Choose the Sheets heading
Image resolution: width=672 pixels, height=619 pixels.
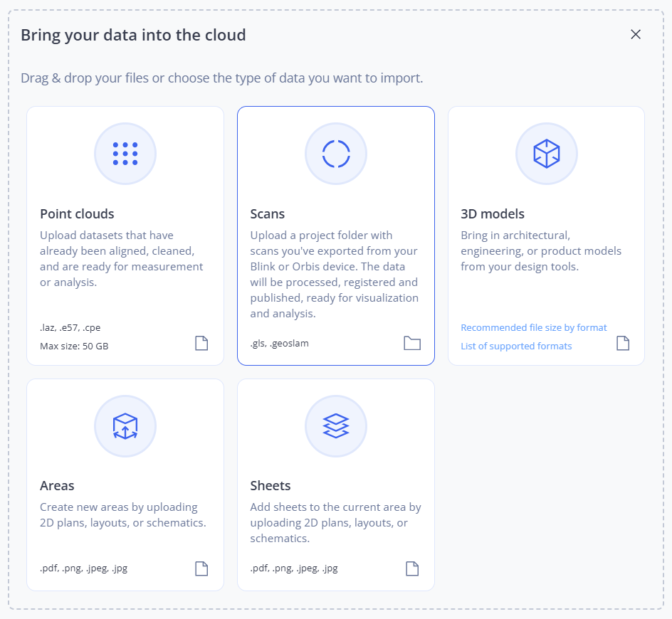click(271, 486)
